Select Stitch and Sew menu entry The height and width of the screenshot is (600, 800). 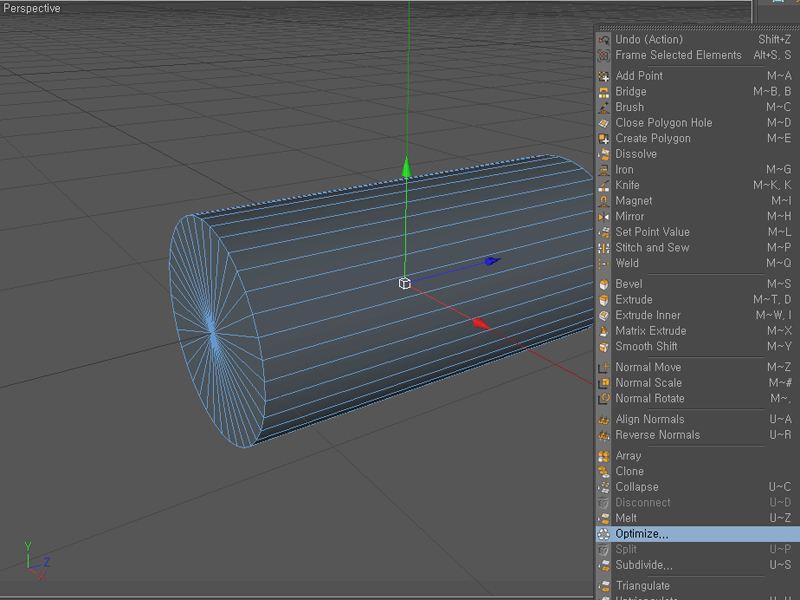click(697, 248)
